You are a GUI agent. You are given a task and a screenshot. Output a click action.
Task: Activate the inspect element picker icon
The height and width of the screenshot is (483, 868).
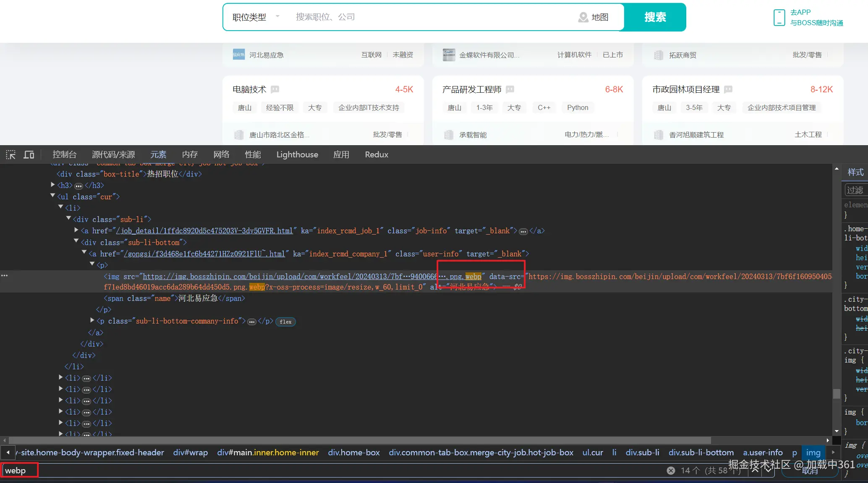(11, 155)
